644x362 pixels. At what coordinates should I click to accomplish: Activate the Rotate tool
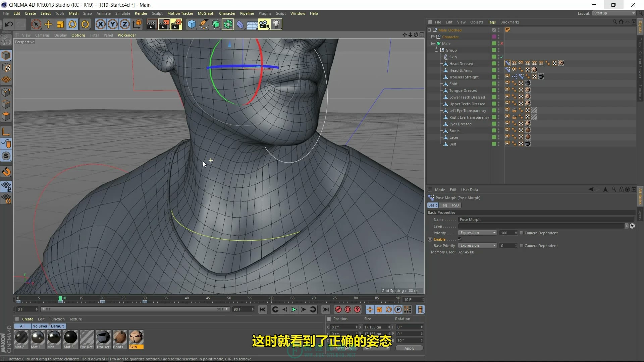[x=72, y=24]
